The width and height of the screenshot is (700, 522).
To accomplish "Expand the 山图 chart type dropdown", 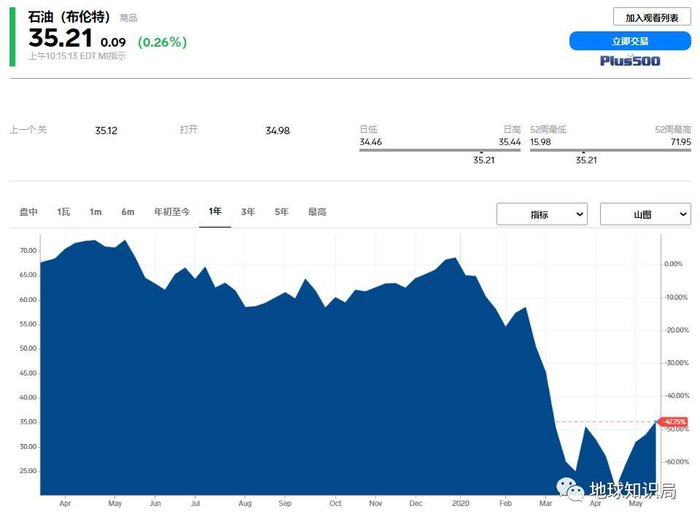I will click(645, 214).
